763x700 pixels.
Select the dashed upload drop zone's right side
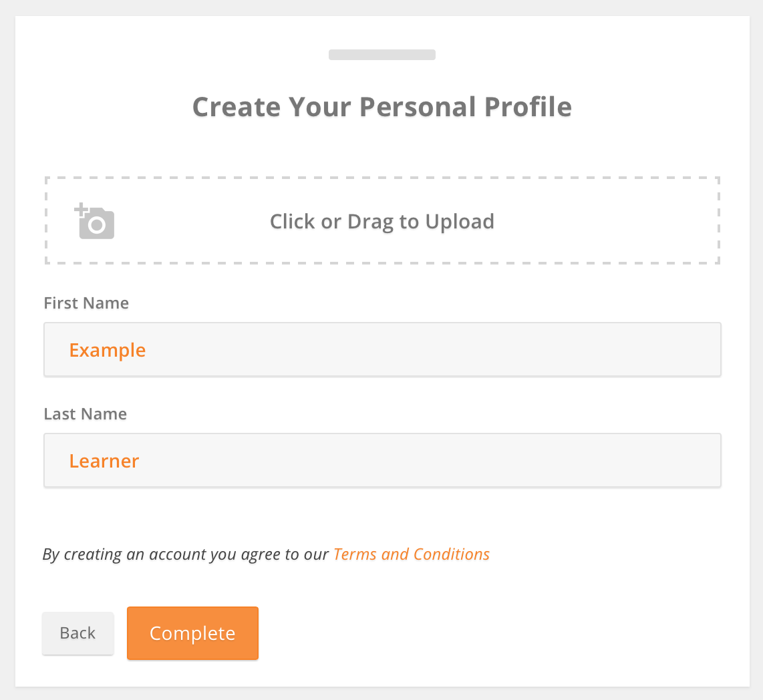click(633, 220)
